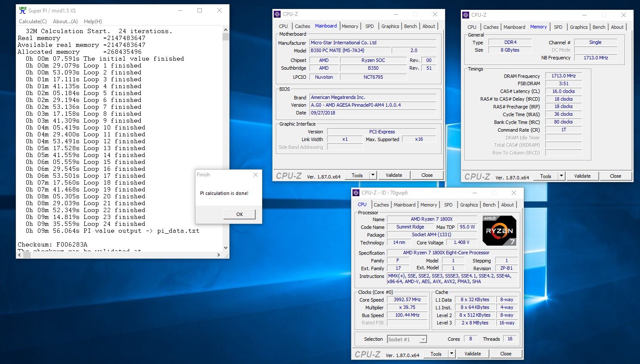Click Tools button in the Mainboard CPU-Z window
The width and height of the screenshot is (640, 364).
click(x=357, y=175)
